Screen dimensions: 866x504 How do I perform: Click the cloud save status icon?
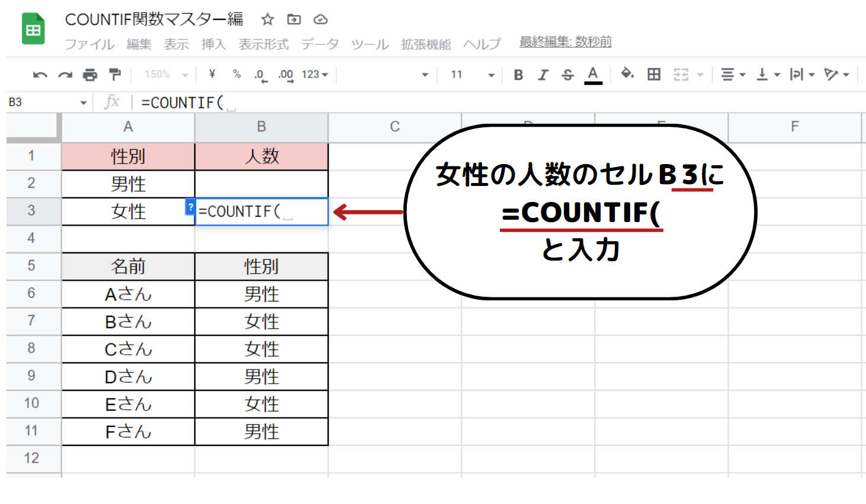320,20
